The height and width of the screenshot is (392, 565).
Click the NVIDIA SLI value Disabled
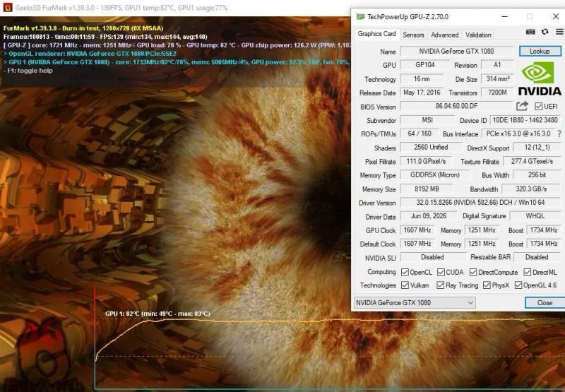[x=433, y=257]
